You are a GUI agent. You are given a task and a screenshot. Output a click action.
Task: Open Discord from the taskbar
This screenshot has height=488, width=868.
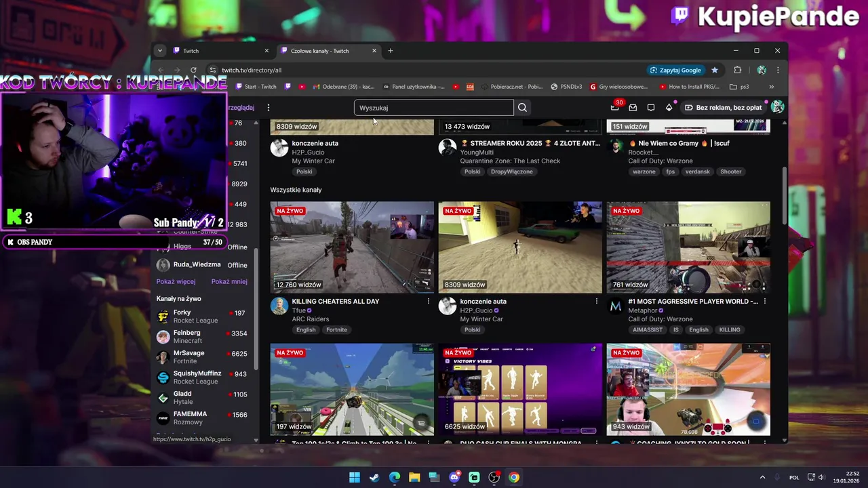(x=454, y=477)
